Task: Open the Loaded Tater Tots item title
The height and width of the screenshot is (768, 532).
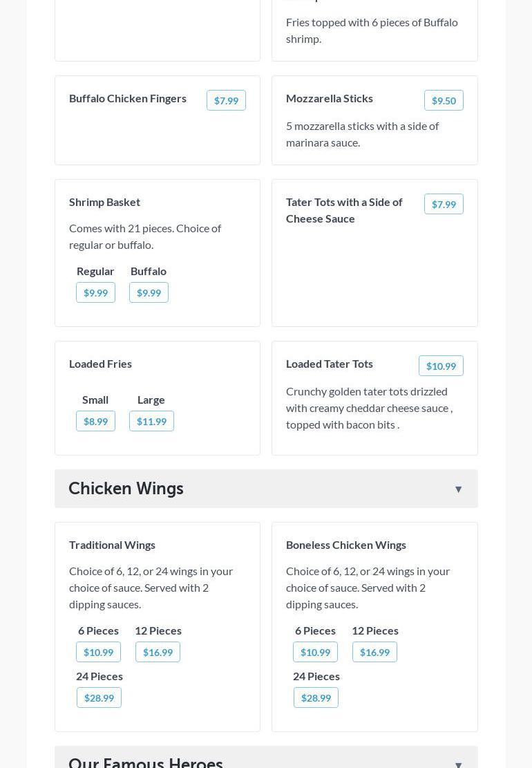Action: [330, 364]
